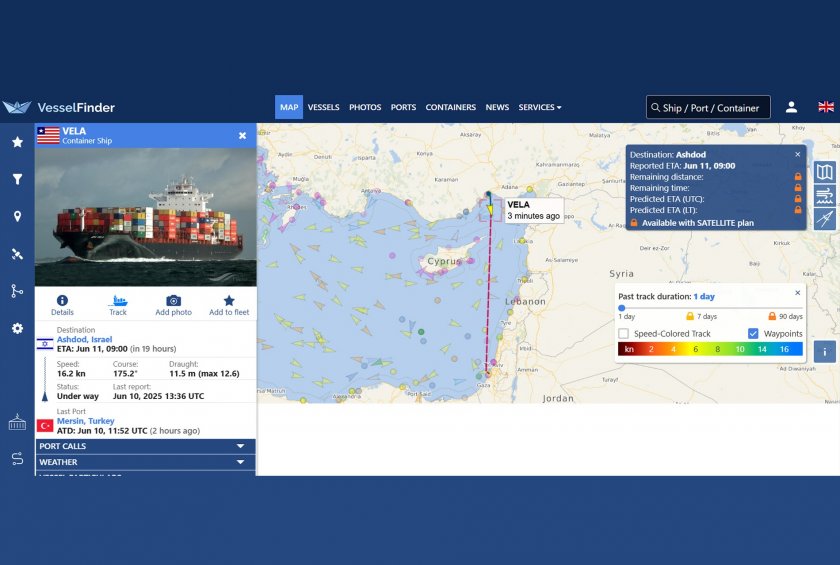Click 'Available with SATELLITE plan' link

pos(698,223)
